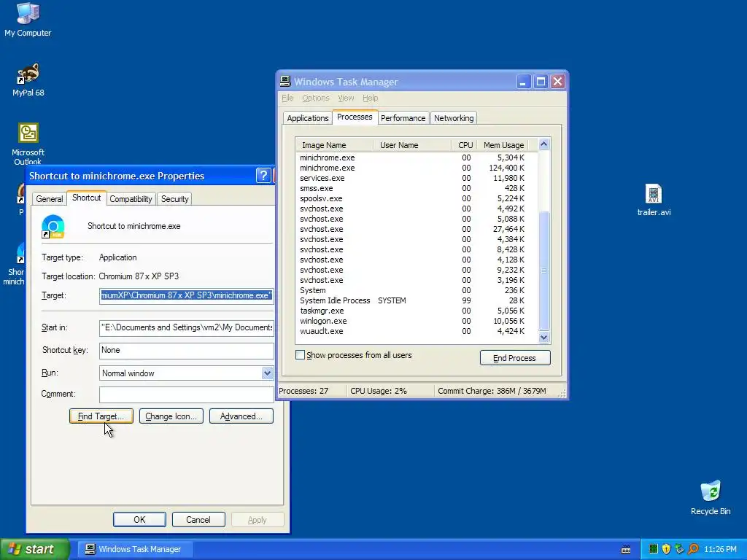Screen dimensions: 747x560
Task: Click the Start in field
Action: click(x=186, y=327)
